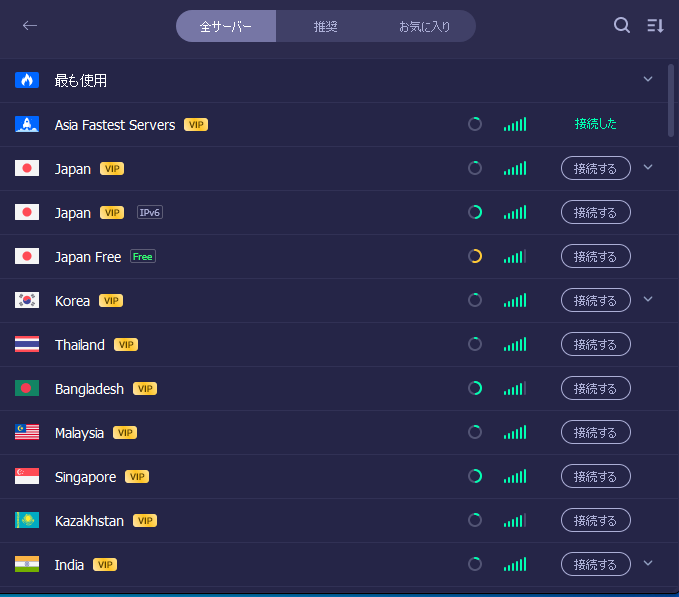Expand the India server list

tap(648, 563)
